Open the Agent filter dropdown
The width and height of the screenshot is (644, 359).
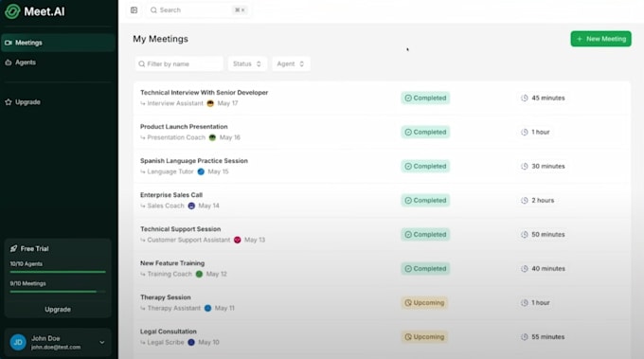291,64
